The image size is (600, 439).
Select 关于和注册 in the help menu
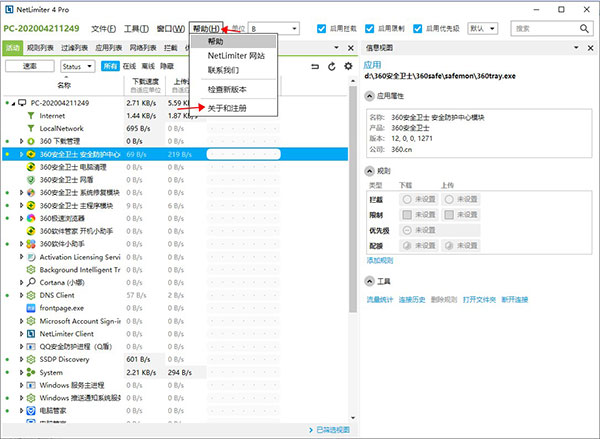tap(226, 107)
